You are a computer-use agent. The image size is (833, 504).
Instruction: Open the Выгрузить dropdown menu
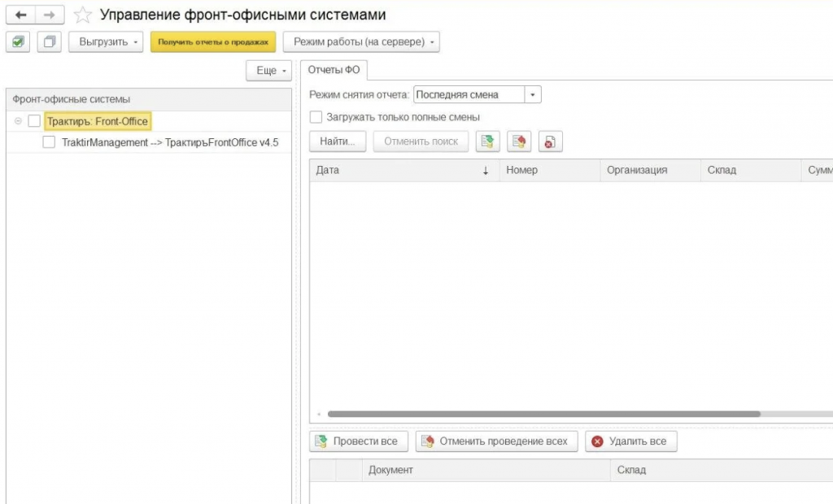click(x=106, y=42)
